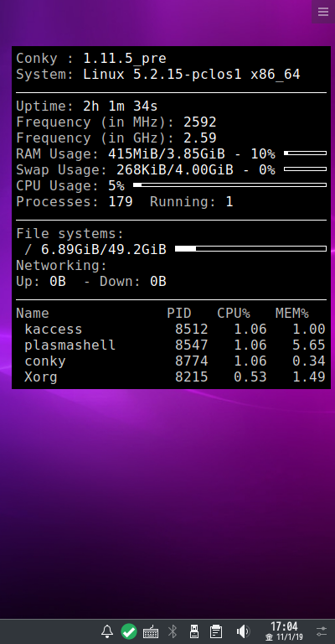The image size is (335, 644).
Task: Open the 17:04 digital clock calendar
Action: (x=284, y=631)
